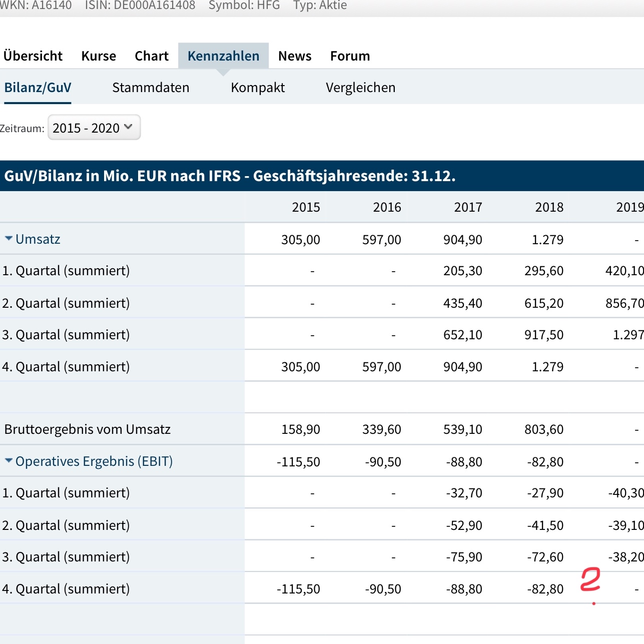Click 2. Quartal (summiert) label under Umsatz

(x=66, y=303)
